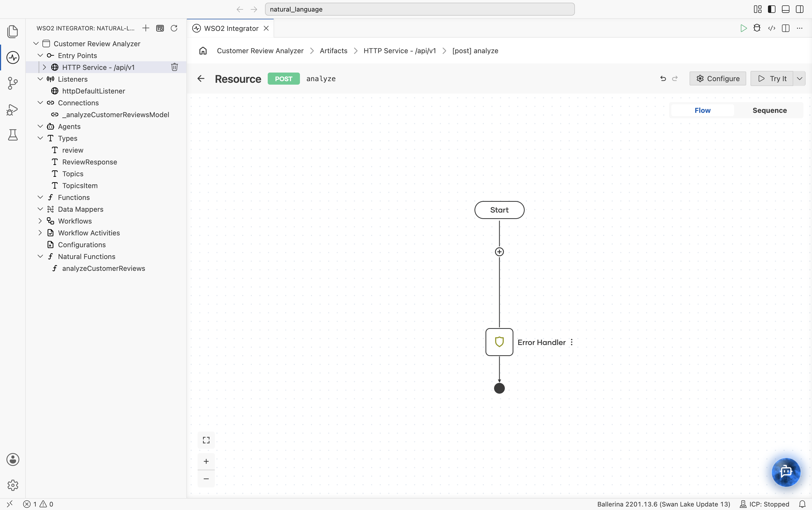Go to home via breadcrumb house icon
The height and width of the screenshot is (510, 812).
click(x=203, y=51)
